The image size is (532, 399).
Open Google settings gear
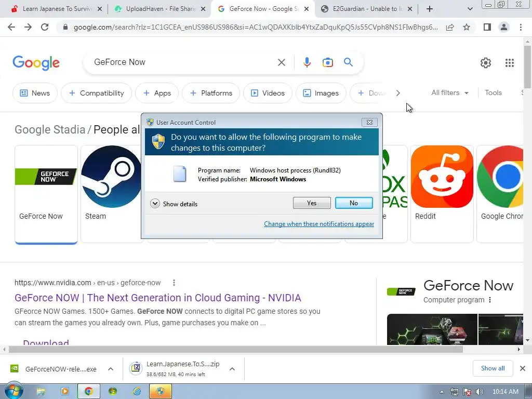point(486,63)
